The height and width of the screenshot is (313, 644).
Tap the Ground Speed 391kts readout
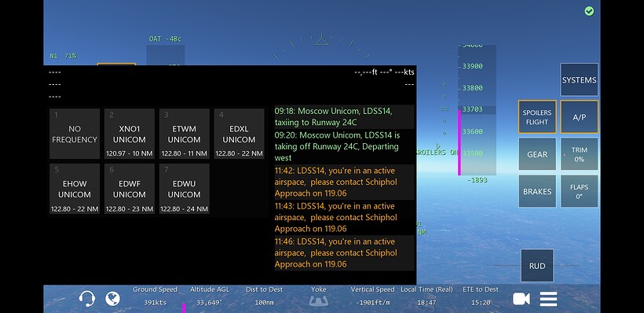[156, 296]
